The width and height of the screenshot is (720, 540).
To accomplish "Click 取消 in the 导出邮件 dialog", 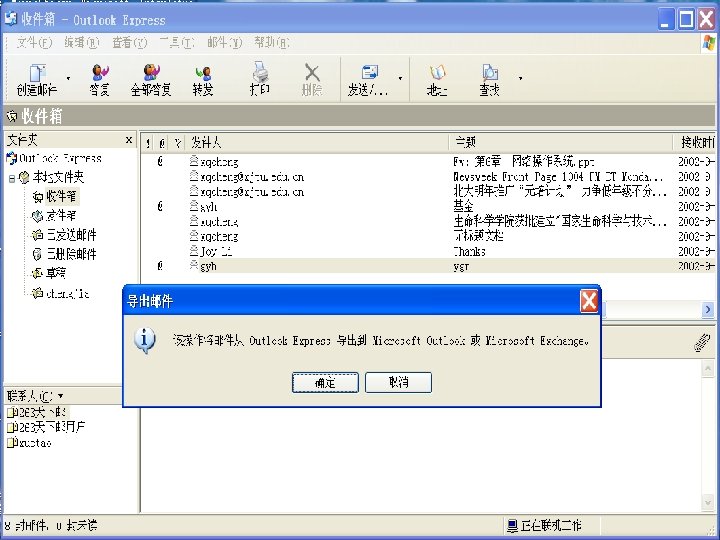I will pyautogui.click(x=398, y=382).
